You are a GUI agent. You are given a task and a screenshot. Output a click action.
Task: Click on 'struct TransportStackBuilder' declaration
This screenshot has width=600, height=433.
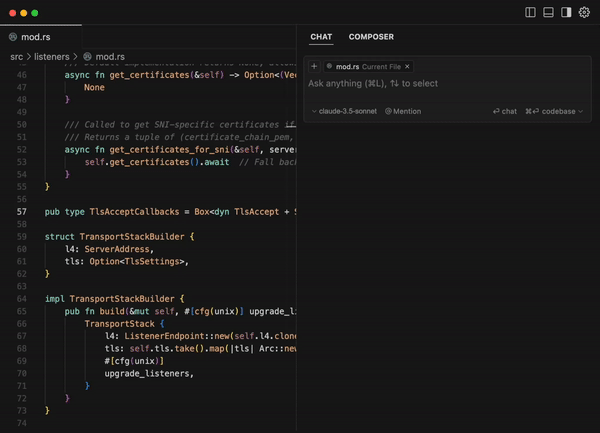(114, 237)
